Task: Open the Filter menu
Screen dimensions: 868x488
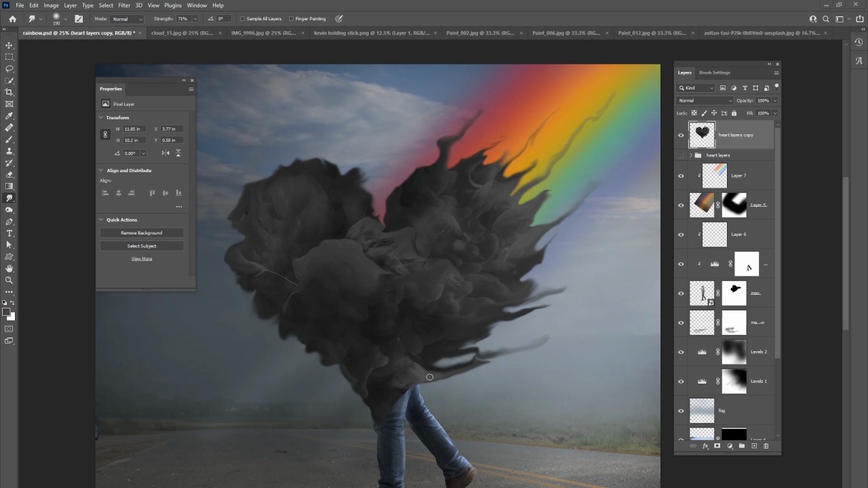Action: click(x=124, y=5)
